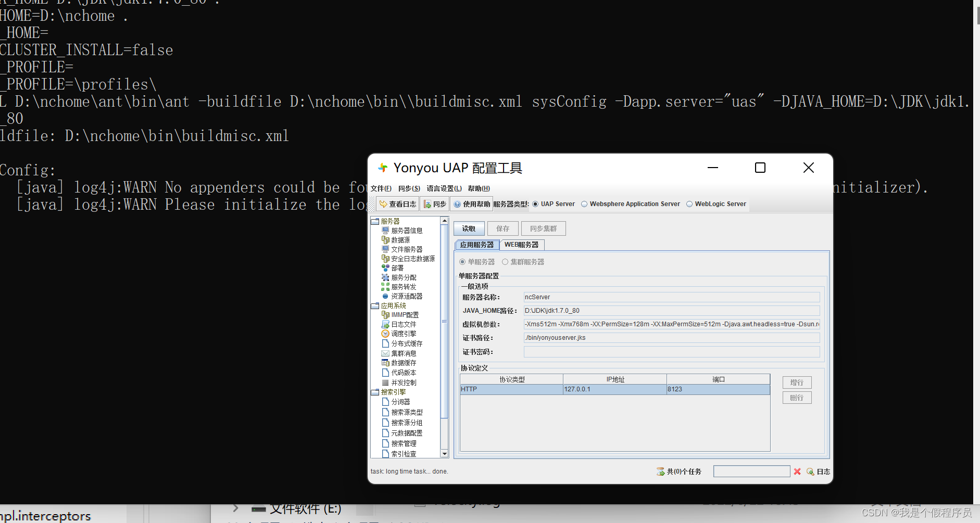Click the JAVA_HOME路径 input field
980x523 pixels.
(672, 311)
